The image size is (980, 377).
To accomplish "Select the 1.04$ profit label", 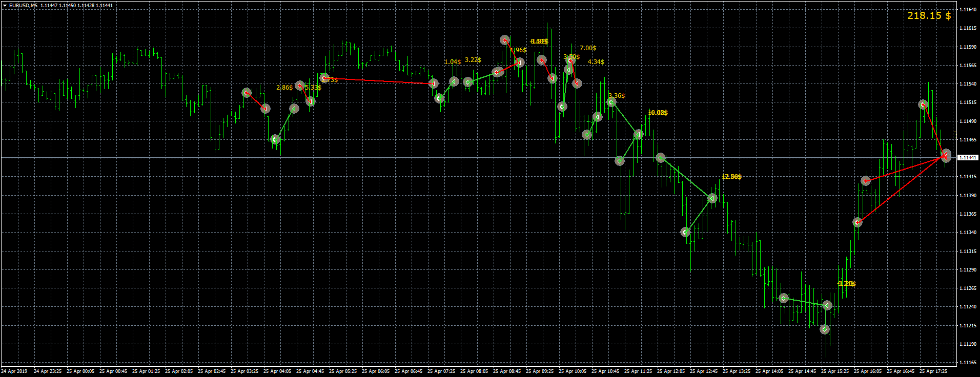I will (453, 62).
